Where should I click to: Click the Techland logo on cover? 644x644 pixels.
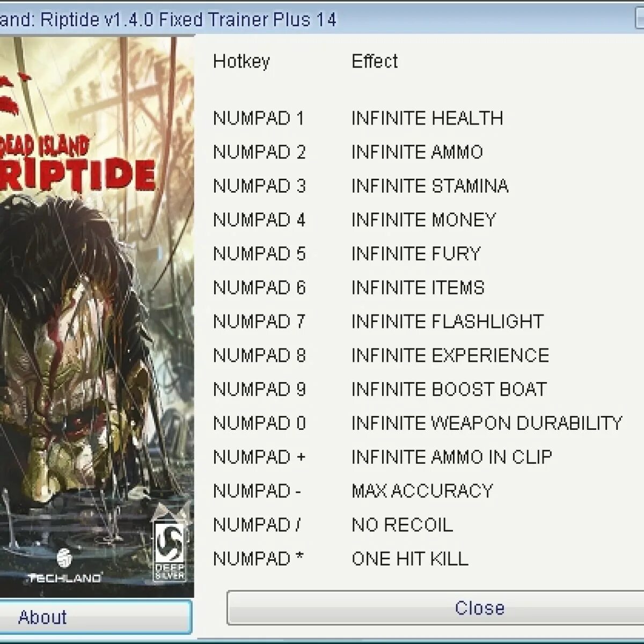pyautogui.click(x=64, y=567)
